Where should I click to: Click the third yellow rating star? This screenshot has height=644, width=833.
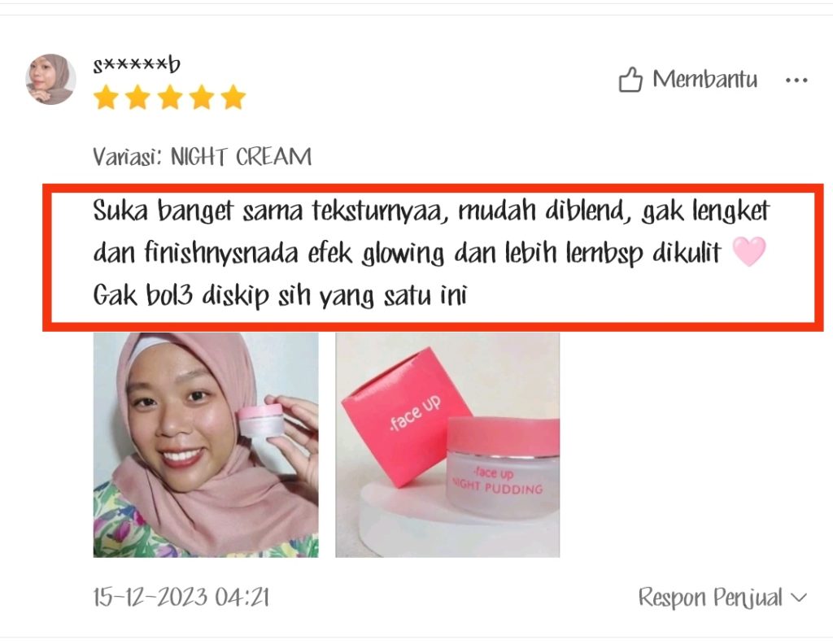pos(170,98)
